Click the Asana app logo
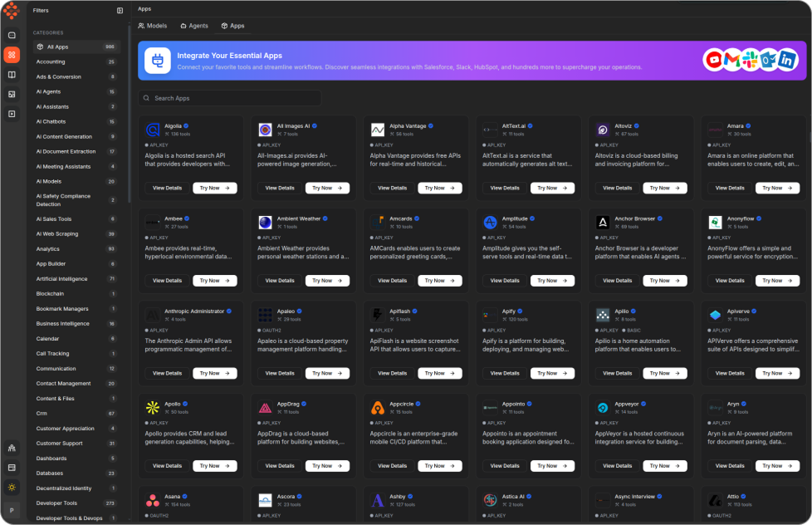This screenshot has height=525, width=812. coord(152,500)
